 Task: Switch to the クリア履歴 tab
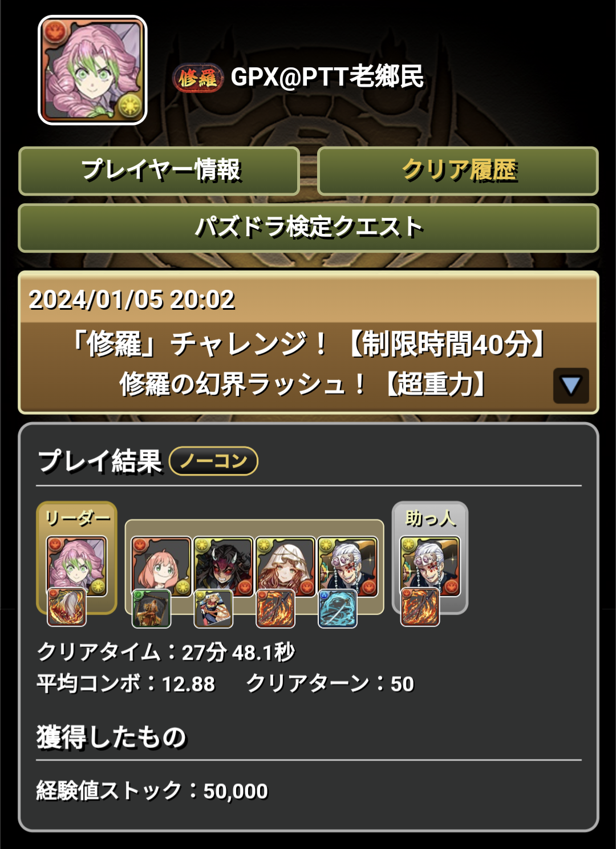click(x=458, y=171)
